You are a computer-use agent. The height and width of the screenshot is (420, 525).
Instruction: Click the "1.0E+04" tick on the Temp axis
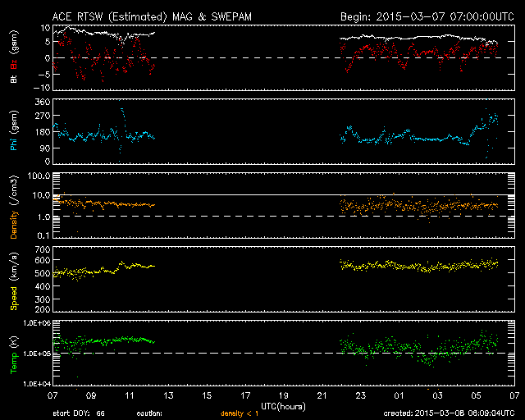point(37,384)
